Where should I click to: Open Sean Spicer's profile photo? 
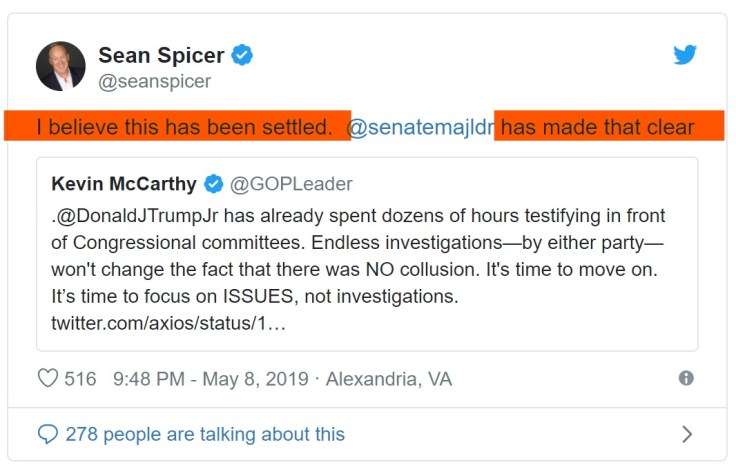click(x=61, y=66)
